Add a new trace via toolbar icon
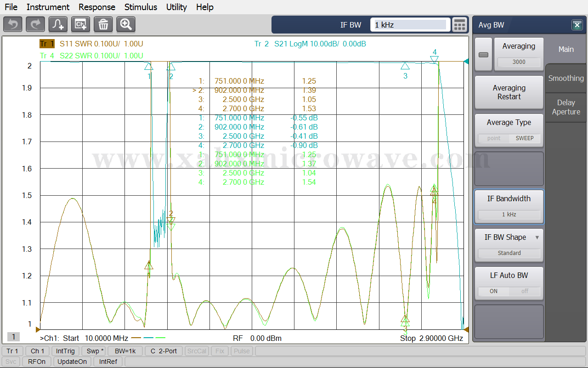588x368 pixels. (x=58, y=24)
